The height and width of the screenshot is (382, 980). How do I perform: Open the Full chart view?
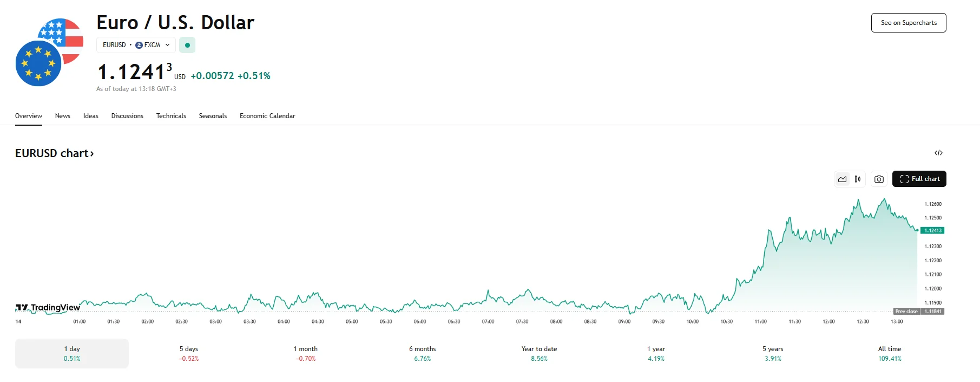(x=919, y=179)
